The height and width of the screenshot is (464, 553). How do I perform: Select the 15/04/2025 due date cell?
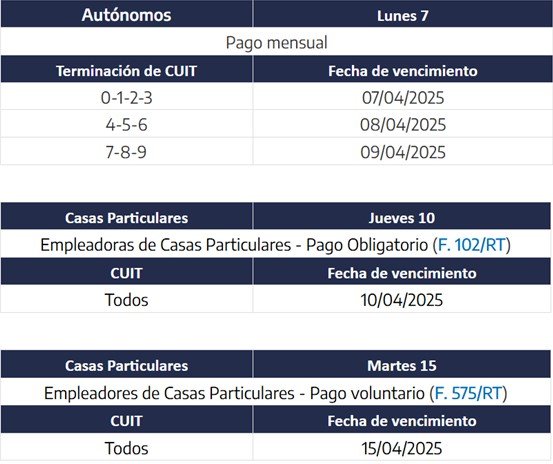pyautogui.click(x=402, y=448)
